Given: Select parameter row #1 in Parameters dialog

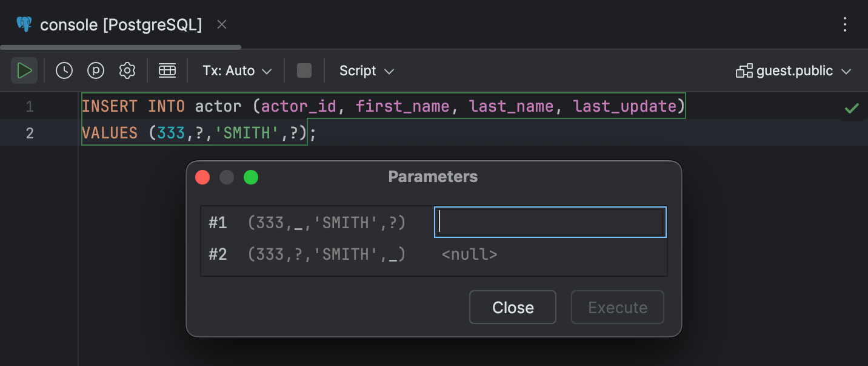Looking at the screenshot, I should point(327,222).
